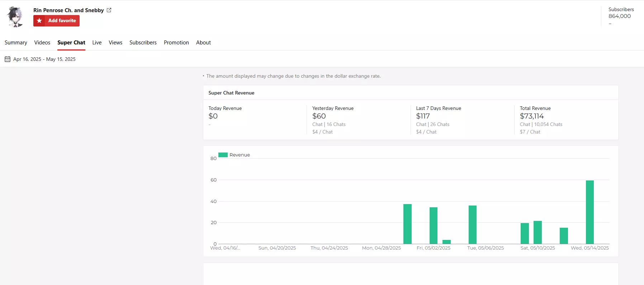Image resolution: width=644 pixels, height=285 pixels.
Task: Click the Mon, 04/28/2025 axis label
Action: coord(382,248)
